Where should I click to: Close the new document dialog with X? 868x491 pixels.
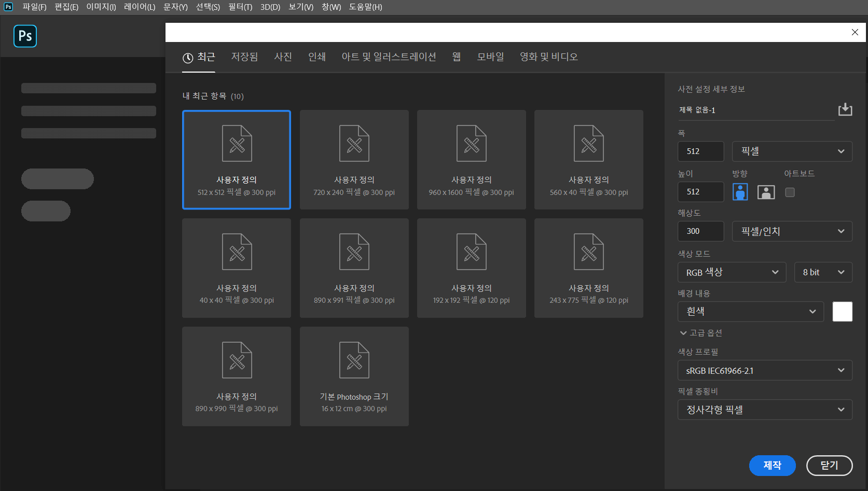(855, 32)
